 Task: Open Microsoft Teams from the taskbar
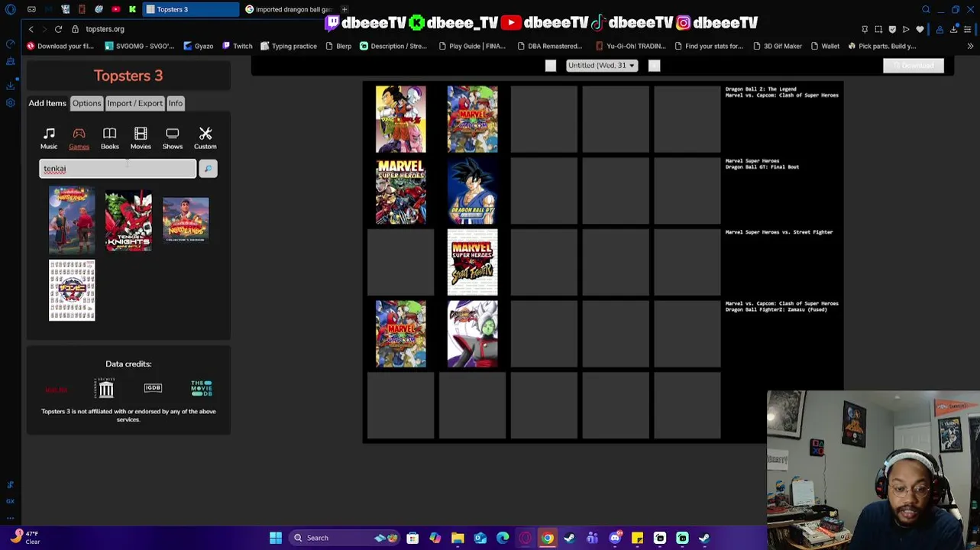tap(592, 538)
